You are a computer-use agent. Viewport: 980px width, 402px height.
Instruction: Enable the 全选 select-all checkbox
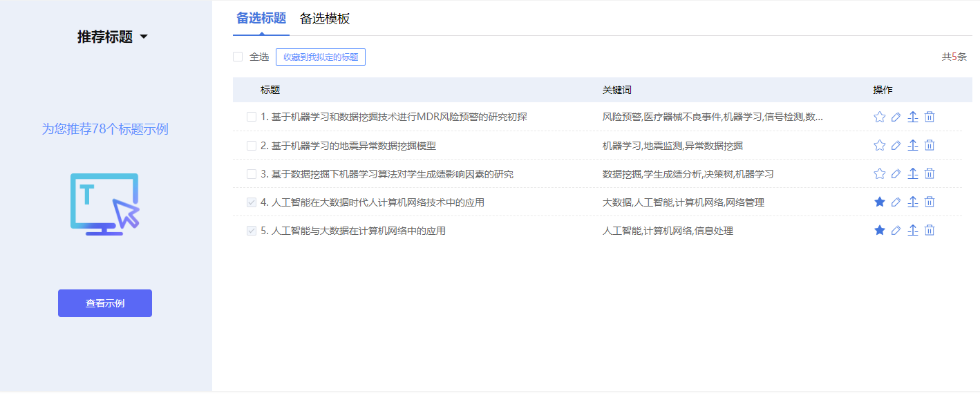pyautogui.click(x=237, y=56)
